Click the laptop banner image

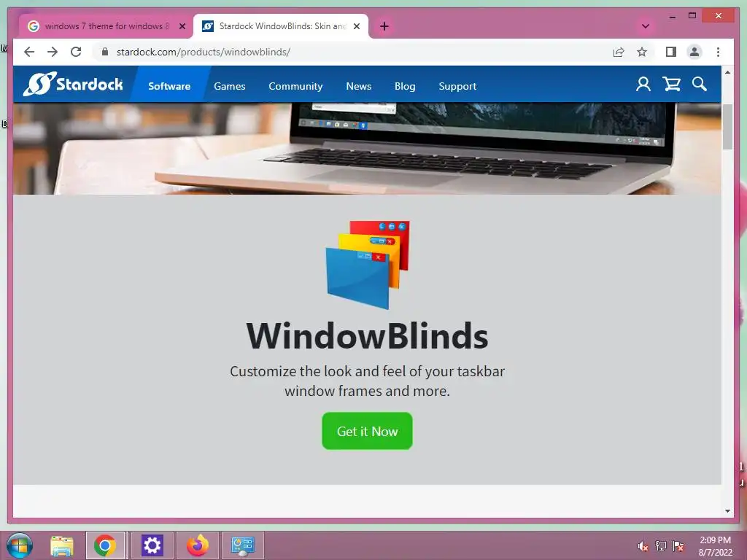(367, 149)
